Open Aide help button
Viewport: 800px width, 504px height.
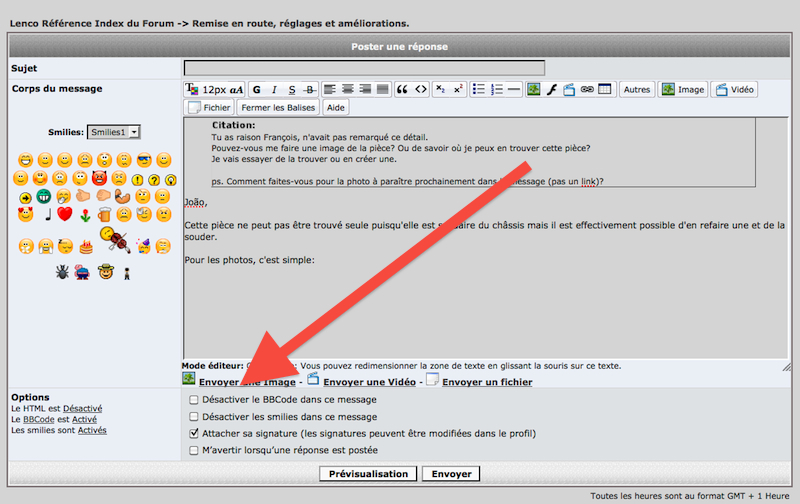(x=336, y=108)
